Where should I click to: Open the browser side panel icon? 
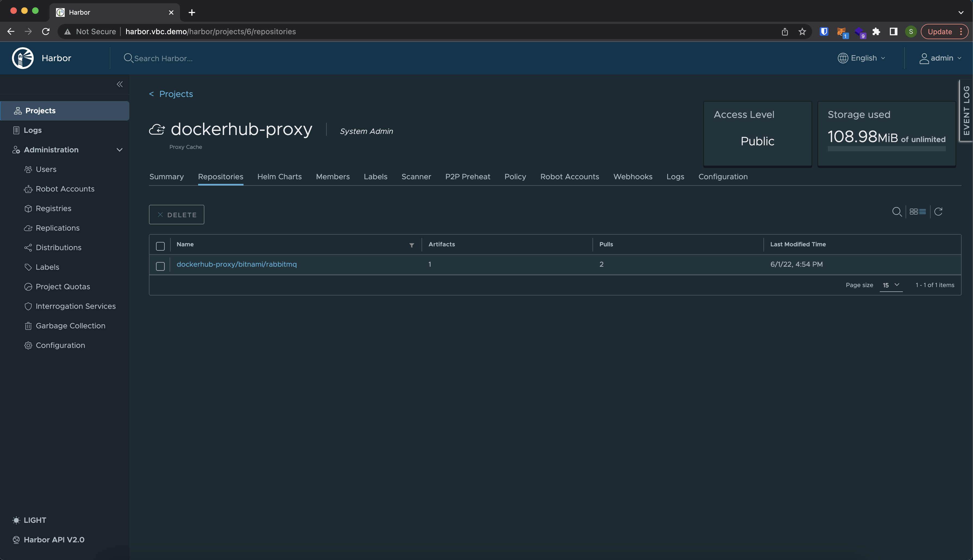[x=894, y=32]
